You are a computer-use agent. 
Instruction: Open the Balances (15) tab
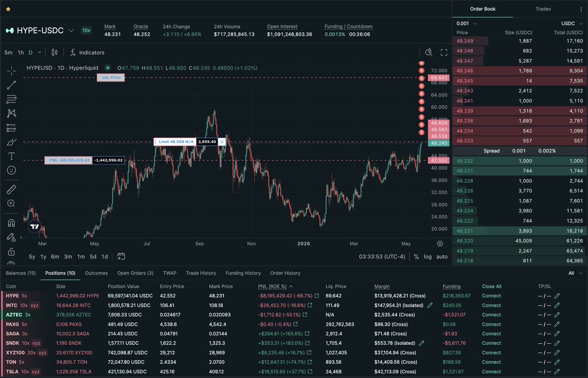pyautogui.click(x=21, y=273)
